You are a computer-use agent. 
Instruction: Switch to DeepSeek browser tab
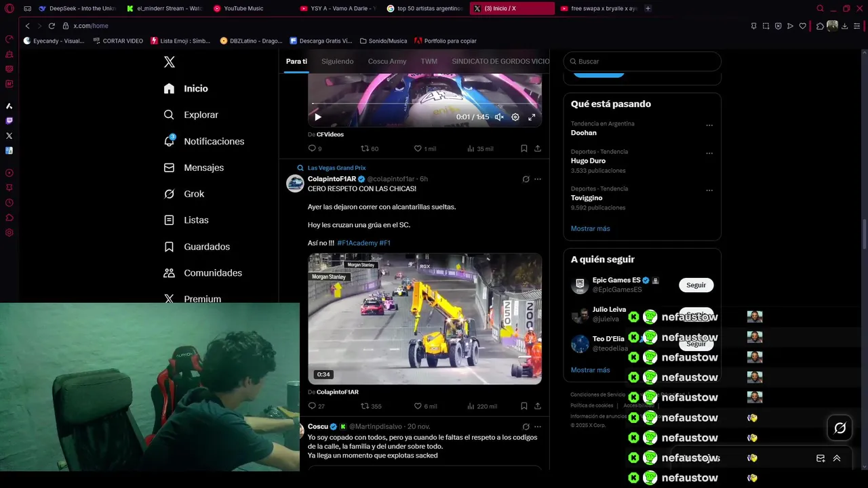77,8
